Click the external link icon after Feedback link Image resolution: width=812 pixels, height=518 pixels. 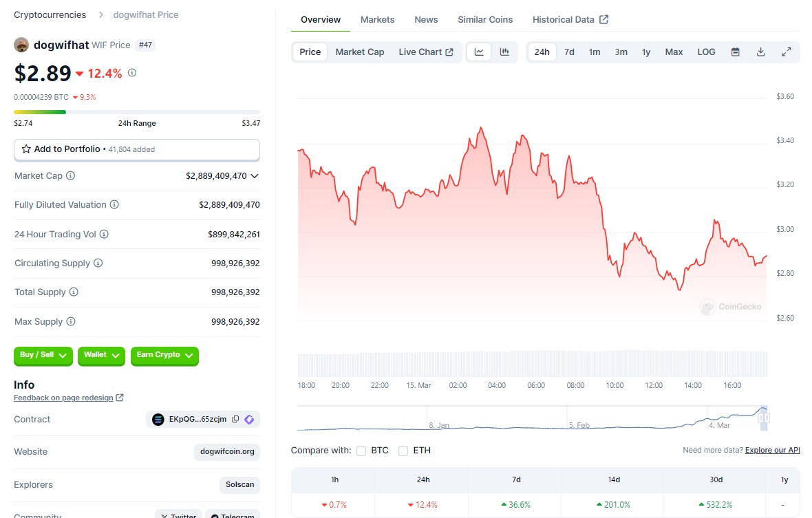coord(120,398)
